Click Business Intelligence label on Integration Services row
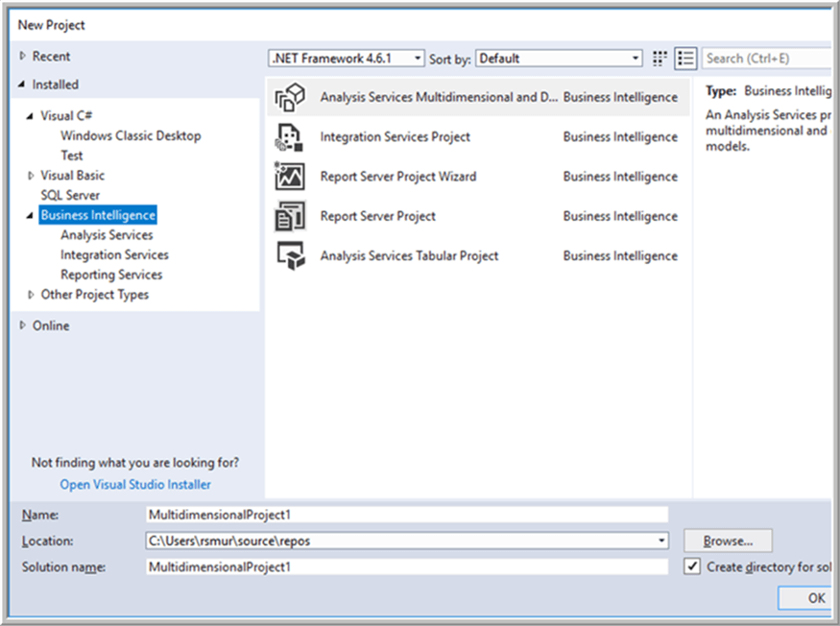Viewport: 840px width, 626px height. (x=620, y=136)
